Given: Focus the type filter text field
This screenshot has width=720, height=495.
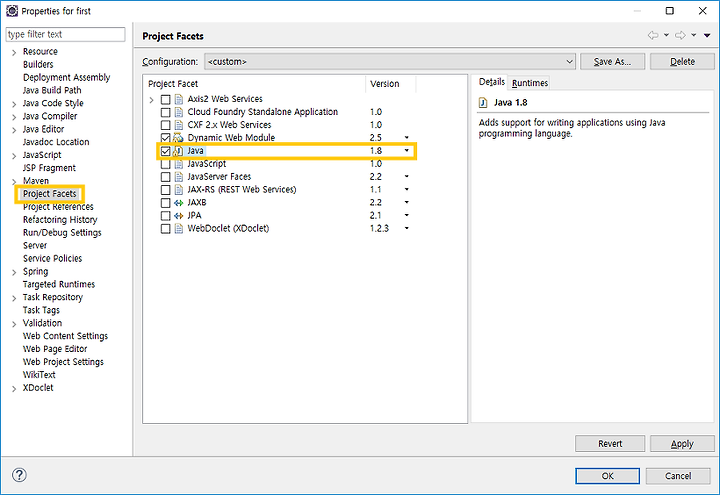Looking at the screenshot, I should point(65,34).
